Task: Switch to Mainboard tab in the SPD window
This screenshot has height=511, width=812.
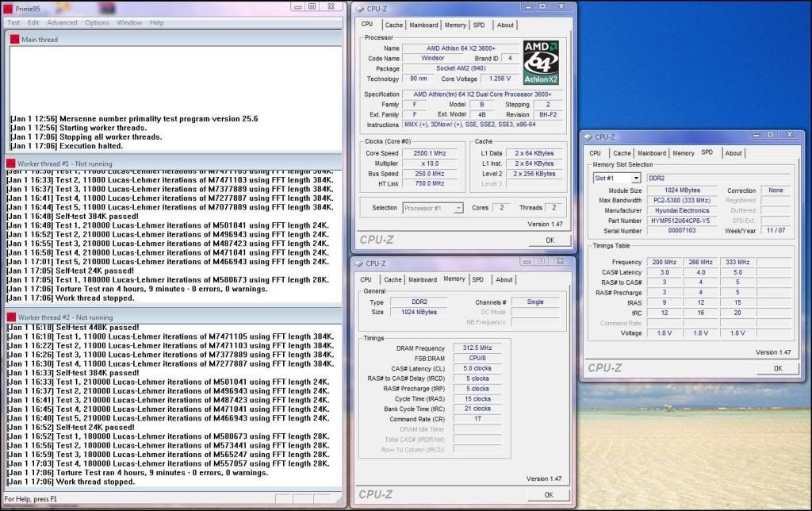Action: pyautogui.click(x=652, y=153)
